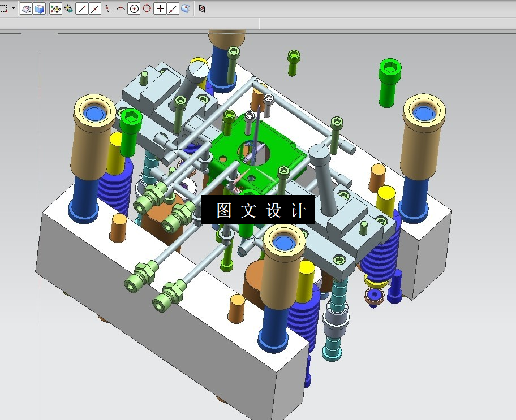
Task: Click the clear snap points icon
Action: (68, 8)
